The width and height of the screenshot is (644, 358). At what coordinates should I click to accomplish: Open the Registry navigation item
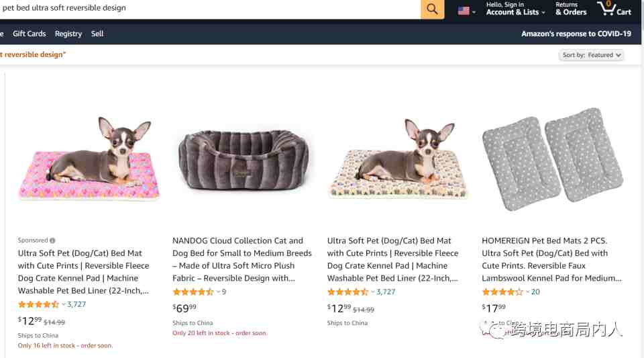[x=68, y=34]
